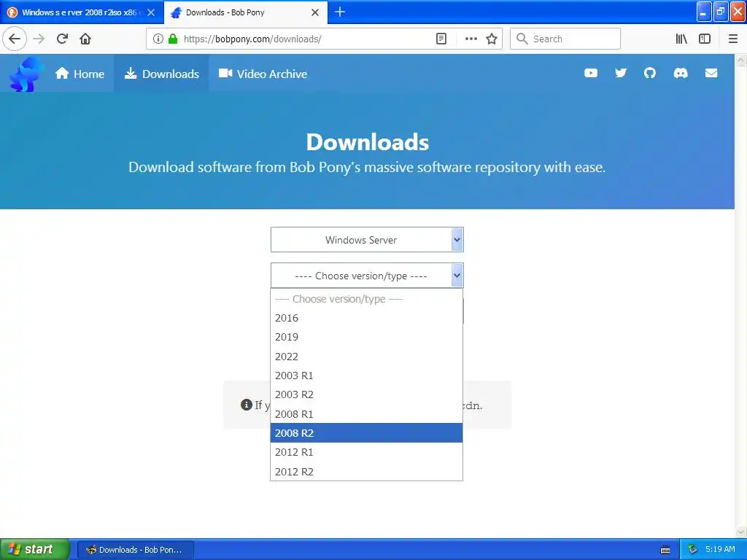Image resolution: width=747 pixels, height=560 pixels.
Task: Pick 2008 R1 from version list
Action: (366, 414)
